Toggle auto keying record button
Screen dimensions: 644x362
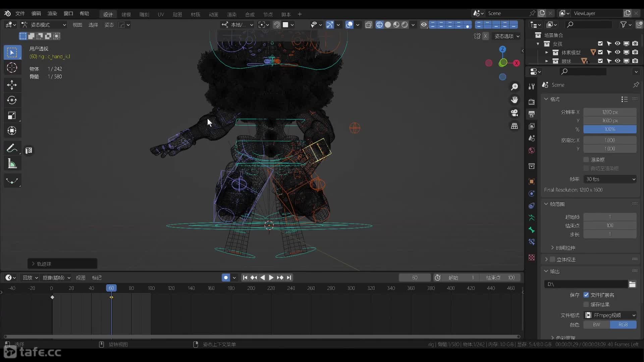[x=226, y=278]
